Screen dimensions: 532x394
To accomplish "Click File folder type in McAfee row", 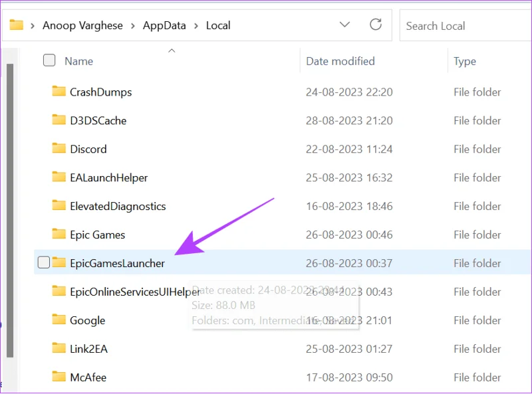I will (x=477, y=377).
